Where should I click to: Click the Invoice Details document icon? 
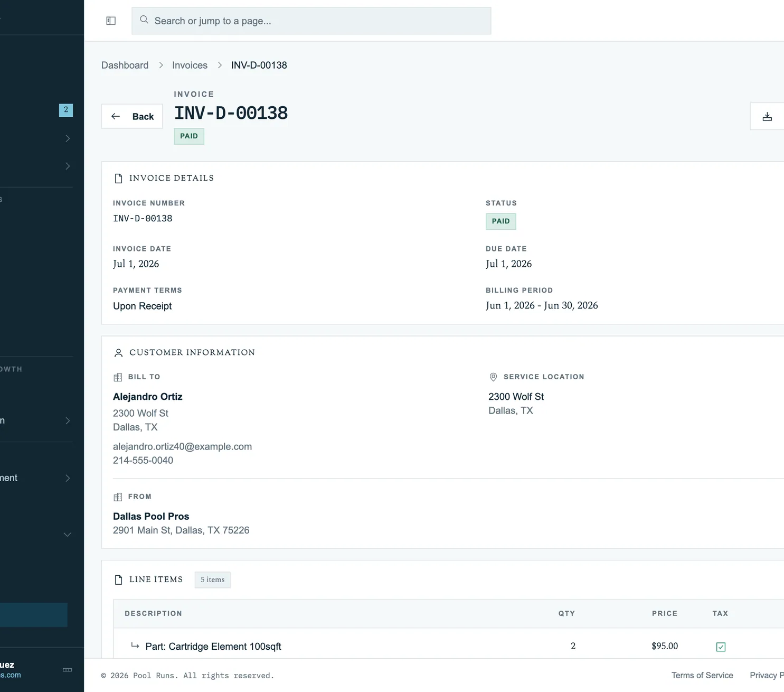tap(118, 179)
